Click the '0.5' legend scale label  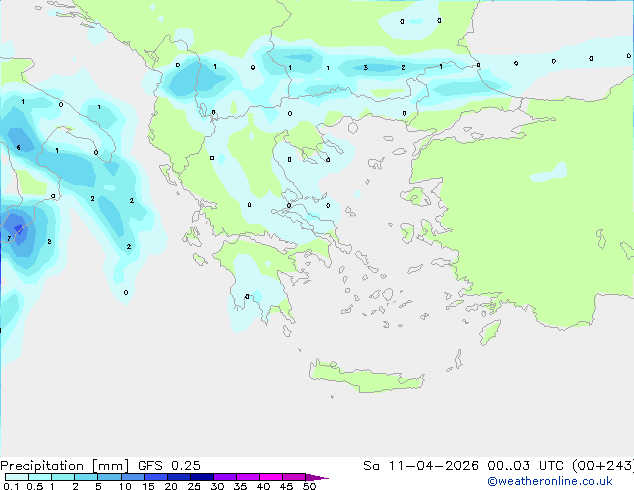pos(34,486)
